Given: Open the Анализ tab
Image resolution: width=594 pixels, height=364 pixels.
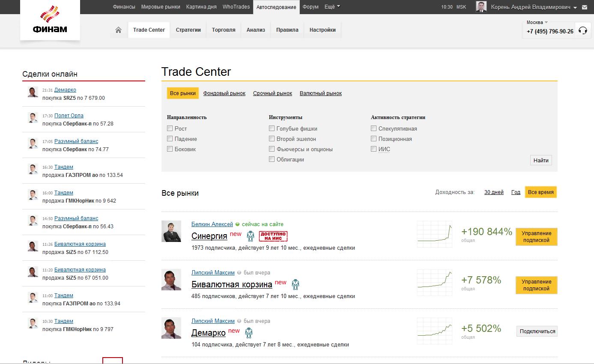Looking at the screenshot, I should click(256, 30).
